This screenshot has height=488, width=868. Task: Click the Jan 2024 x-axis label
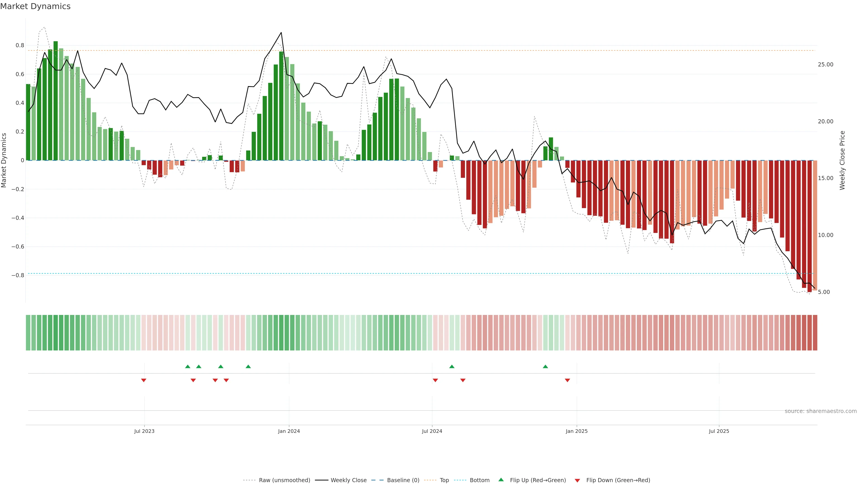click(289, 431)
